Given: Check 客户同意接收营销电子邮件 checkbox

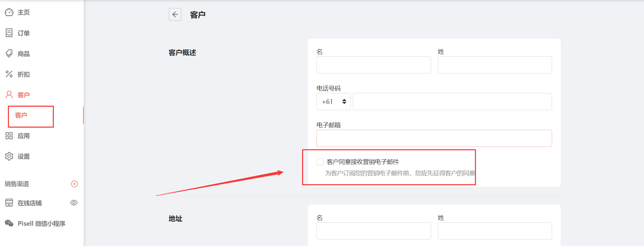Looking at the screenshot, I should point(320,162).
